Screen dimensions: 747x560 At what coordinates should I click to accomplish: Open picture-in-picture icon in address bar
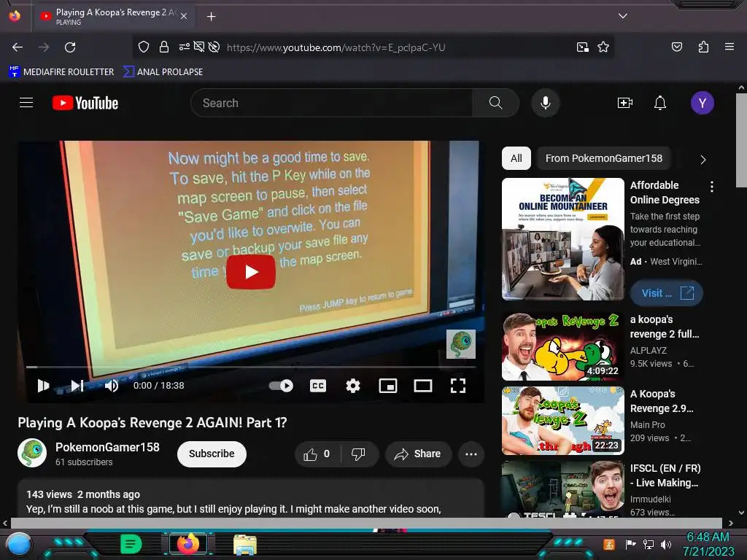click(582, 47)
